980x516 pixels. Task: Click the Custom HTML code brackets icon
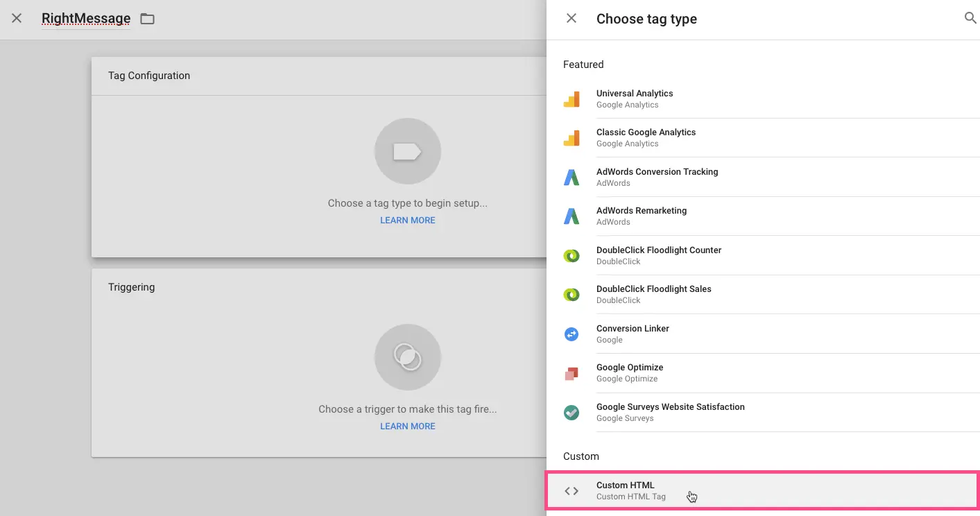tap(571, 491)
